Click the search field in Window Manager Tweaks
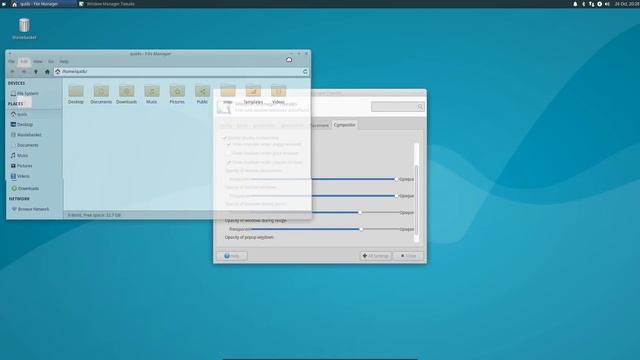This screenshot has width=640, height=360. (x=398, y=107)
